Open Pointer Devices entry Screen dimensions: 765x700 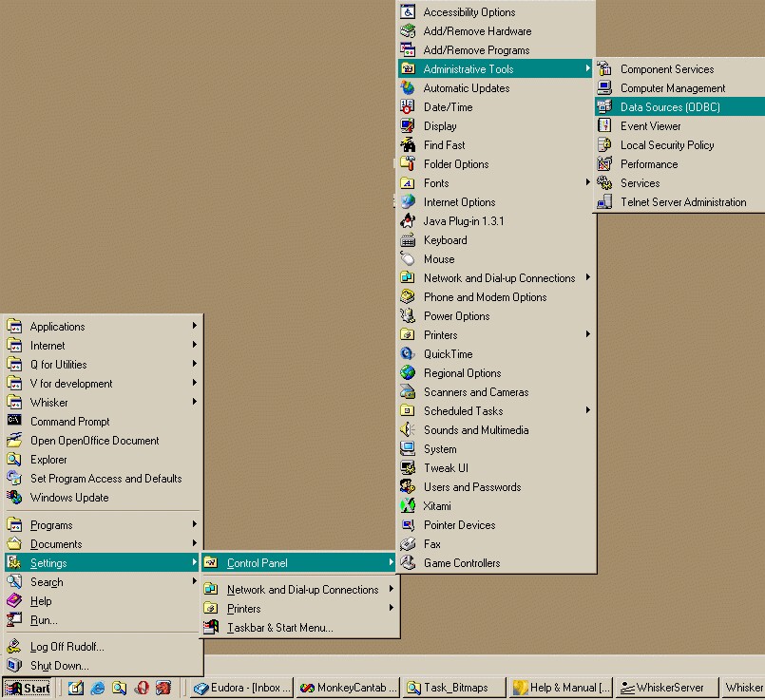click(x=496, y=525)
